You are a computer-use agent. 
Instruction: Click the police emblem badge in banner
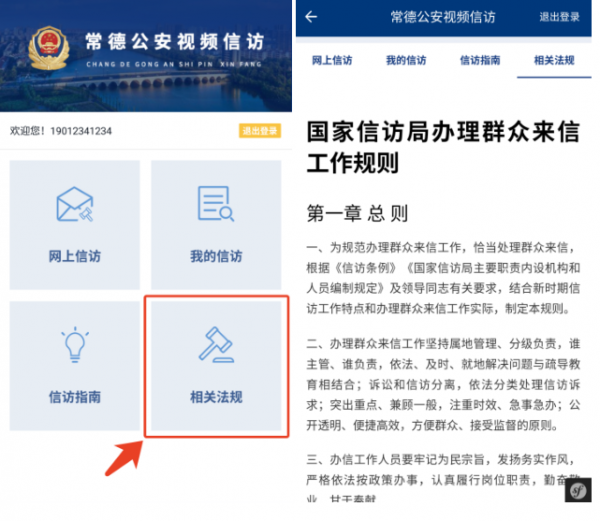49,48
